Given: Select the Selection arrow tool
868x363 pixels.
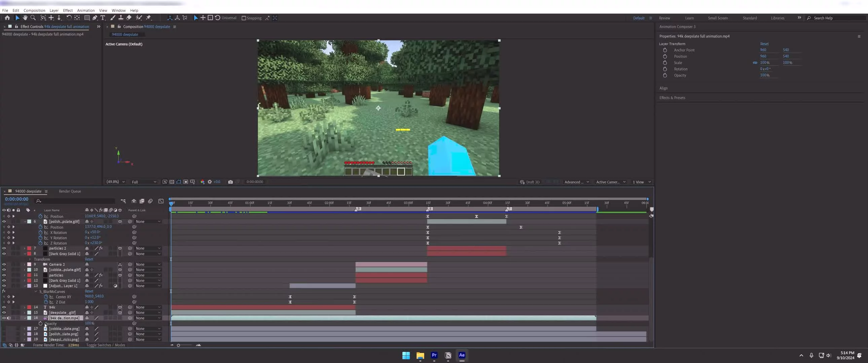Looking at the screenshot, I should click(17, 18).
